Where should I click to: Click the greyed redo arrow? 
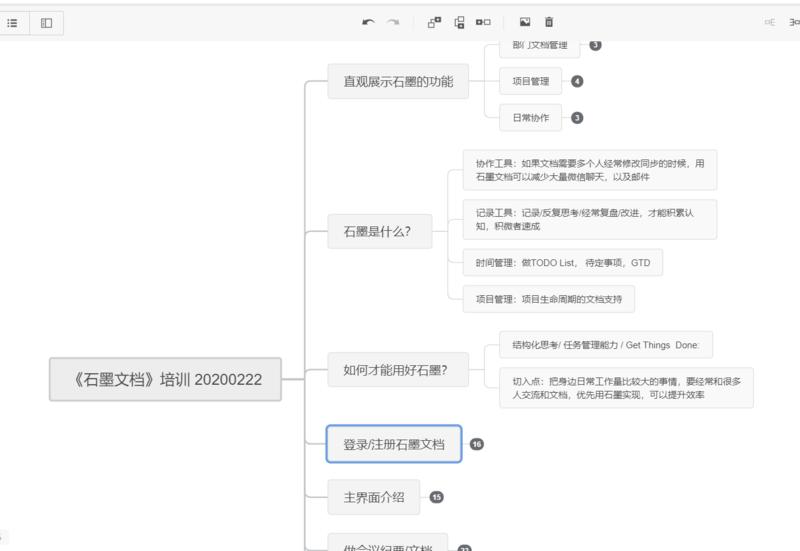pyautogui.click(x=393, y=22)
